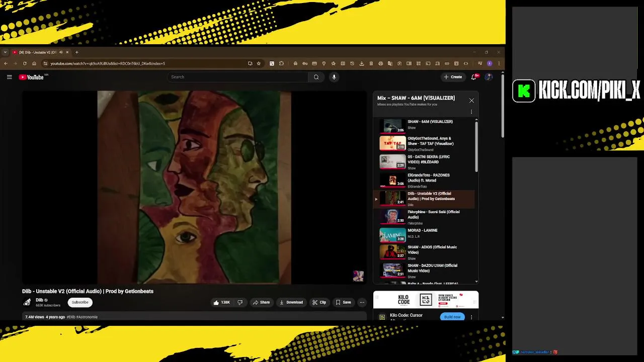The height and width of the screenshot is (362, 644).
Task: Click the YouTube page scrollbar
Action: (502, 106)
